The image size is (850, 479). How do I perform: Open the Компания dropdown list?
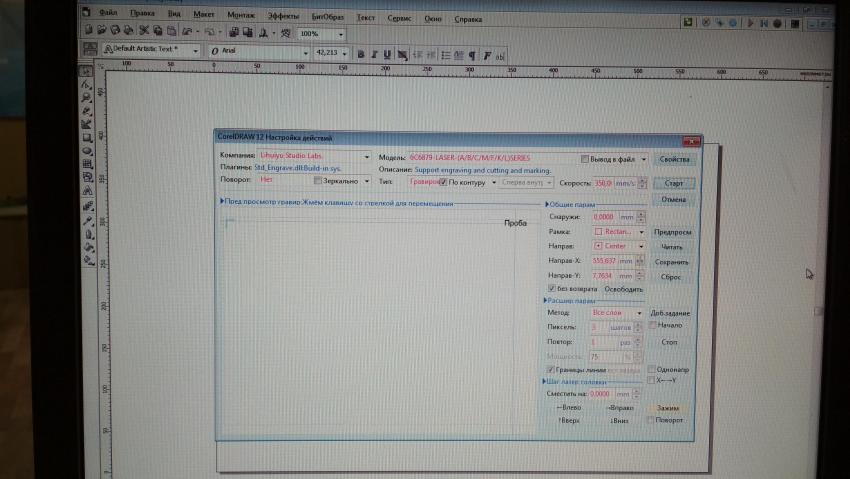(x=367, y=157)
